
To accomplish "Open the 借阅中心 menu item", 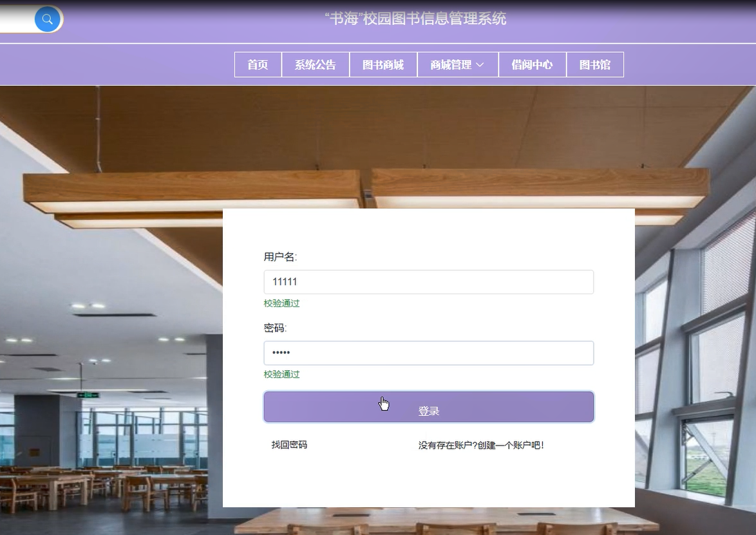I will [532, 64].
